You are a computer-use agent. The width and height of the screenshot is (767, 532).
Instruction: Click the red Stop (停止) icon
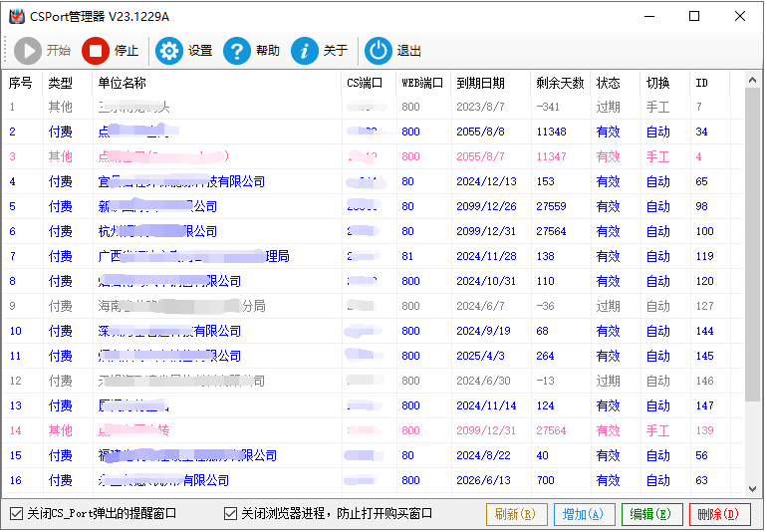tap(96, 51)
